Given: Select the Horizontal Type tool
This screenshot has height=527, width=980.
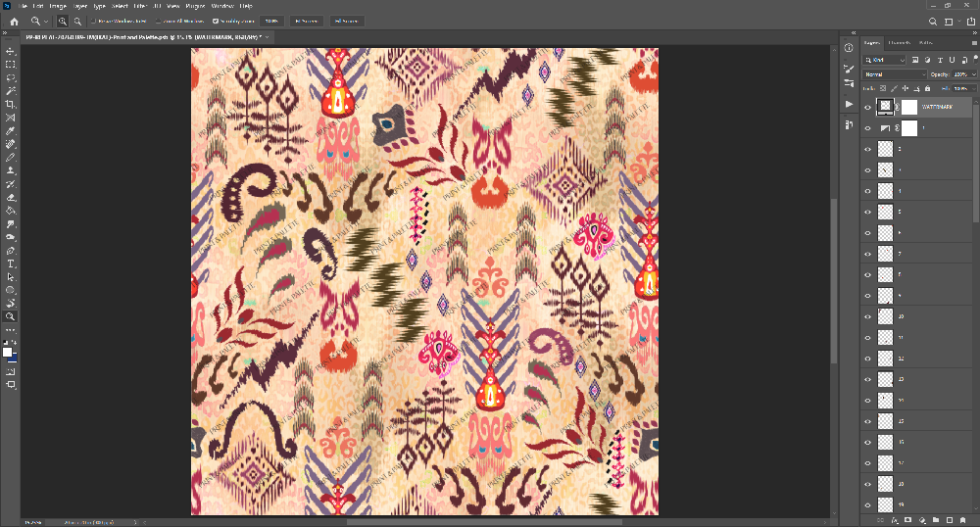Looking at the screenshot, I should click(x=11, y=263).
